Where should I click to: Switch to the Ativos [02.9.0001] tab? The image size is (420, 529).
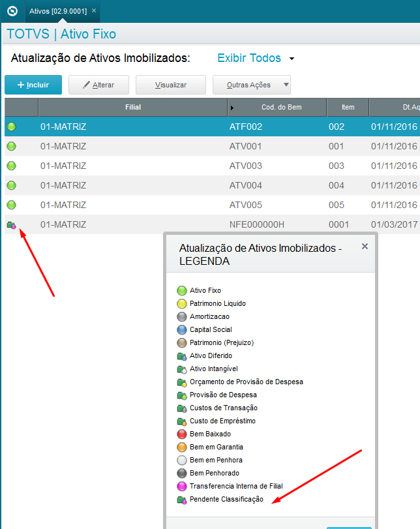point(57,11)
